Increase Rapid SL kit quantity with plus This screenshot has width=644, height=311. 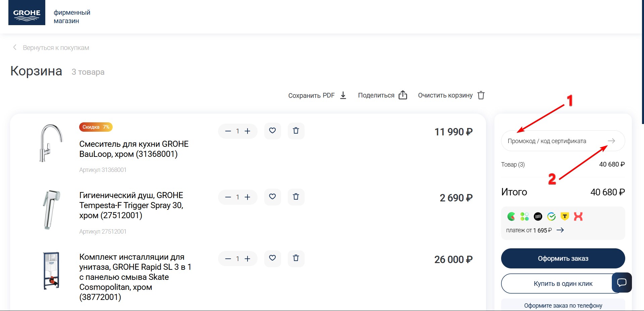248,259
